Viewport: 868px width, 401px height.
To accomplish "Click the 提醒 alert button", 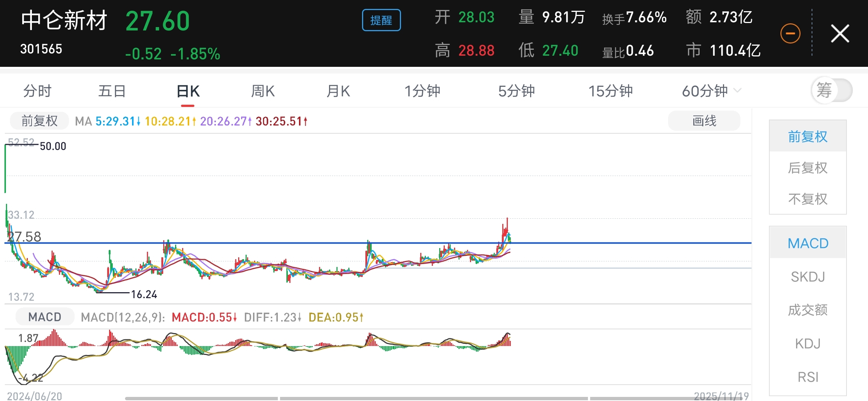I will [x=381, y=20].
